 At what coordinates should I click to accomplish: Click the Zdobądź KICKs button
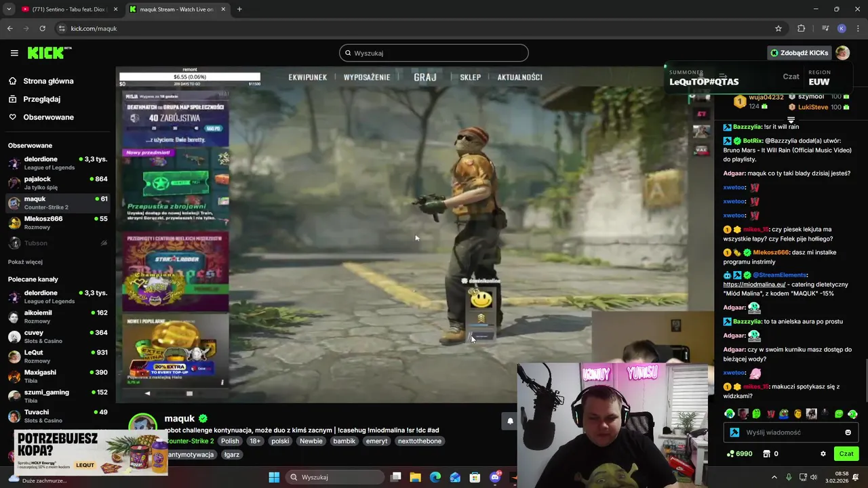click(x=799, y=53)
